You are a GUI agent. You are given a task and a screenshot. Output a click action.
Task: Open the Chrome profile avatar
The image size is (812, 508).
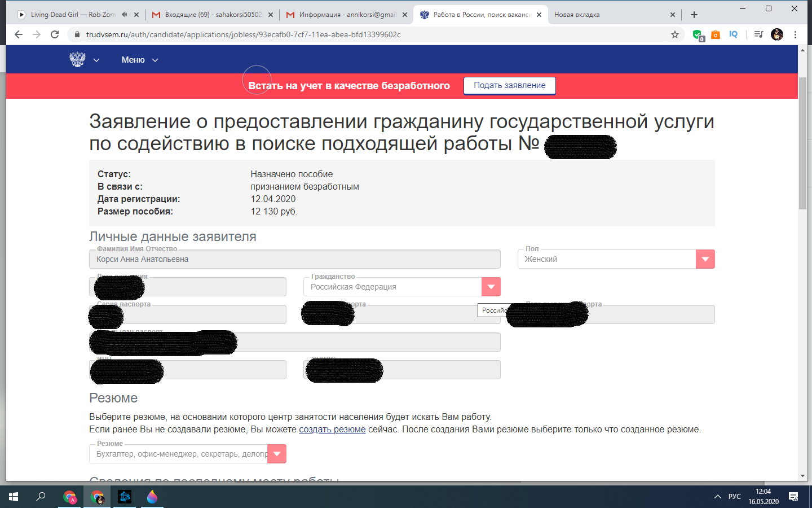tap(777, 34)
